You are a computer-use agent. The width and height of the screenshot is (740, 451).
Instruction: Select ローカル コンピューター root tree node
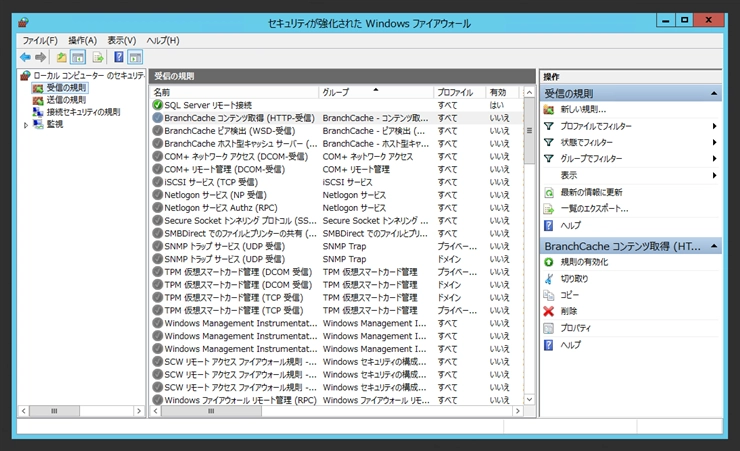pyautogui.click(x=89, y=75)
